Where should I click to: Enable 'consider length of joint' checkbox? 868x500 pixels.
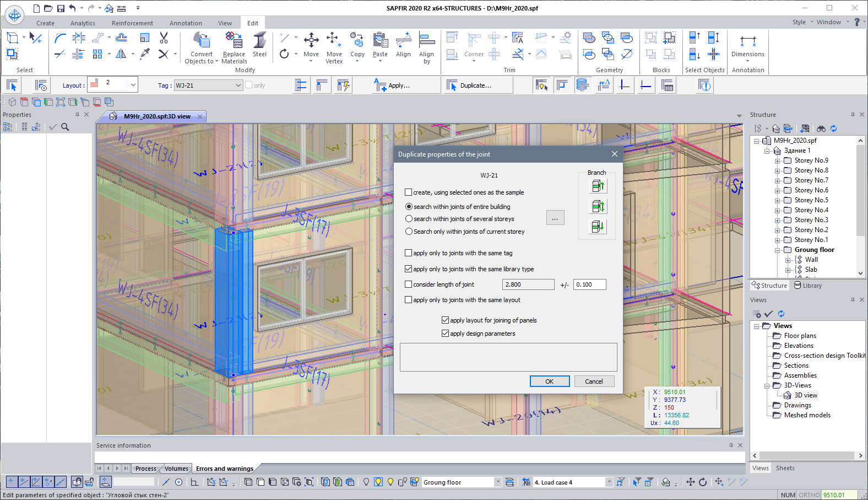coord(409,284)
